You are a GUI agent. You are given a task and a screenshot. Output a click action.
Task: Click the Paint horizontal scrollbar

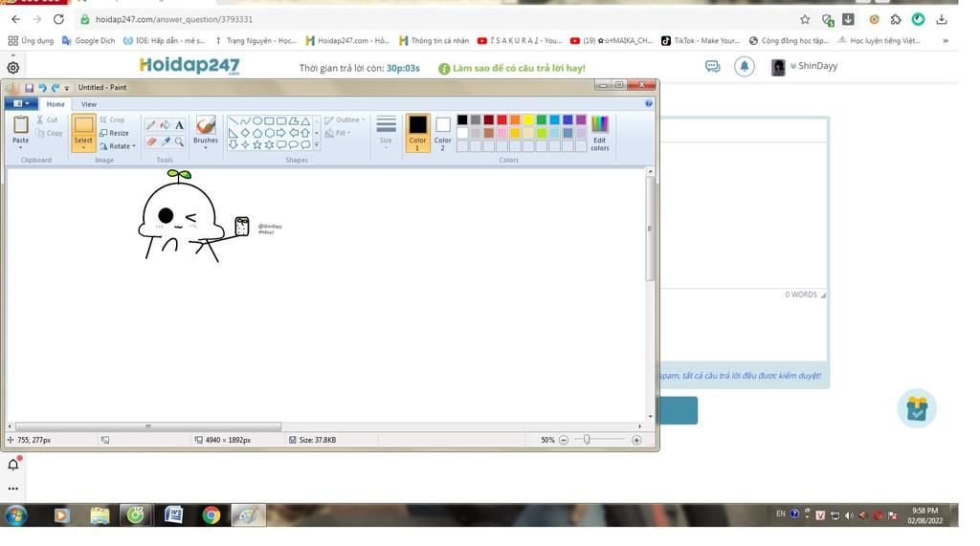148,426
